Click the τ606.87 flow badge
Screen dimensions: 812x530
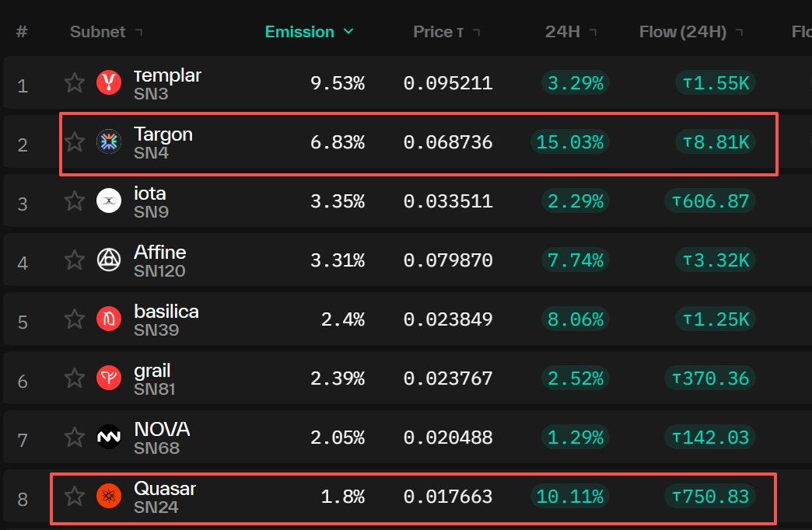pos(710,200)
